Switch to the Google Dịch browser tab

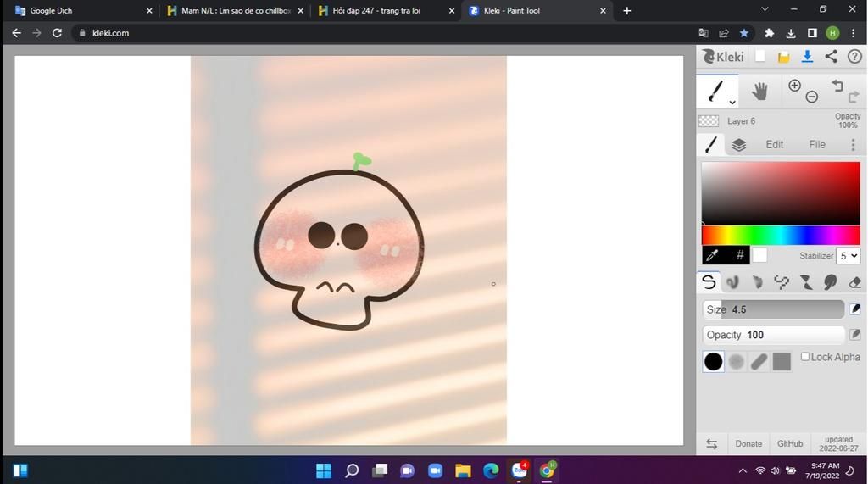(84, 10)
